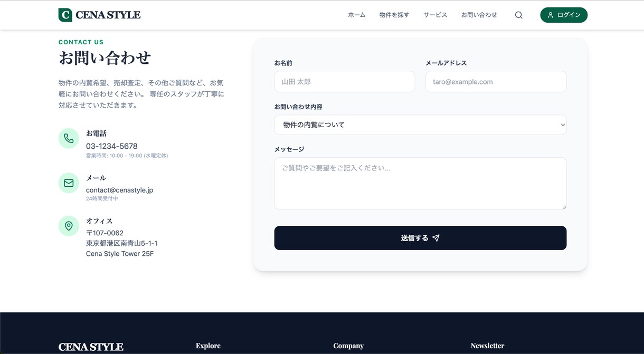The height and width of the screenshot is (354, 644).
Task: Click the メッセージ field label
Action: click(289, 149)
